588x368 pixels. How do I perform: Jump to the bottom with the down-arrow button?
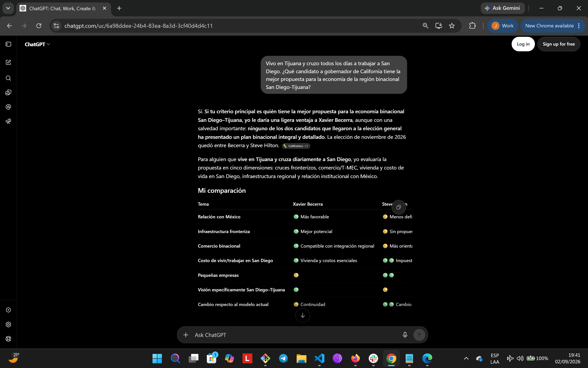(303, 315)
